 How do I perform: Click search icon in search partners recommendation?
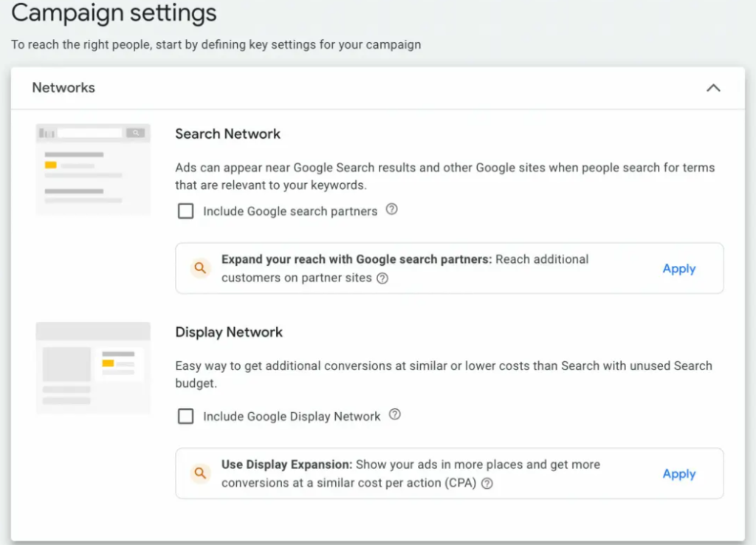[200, 267]
